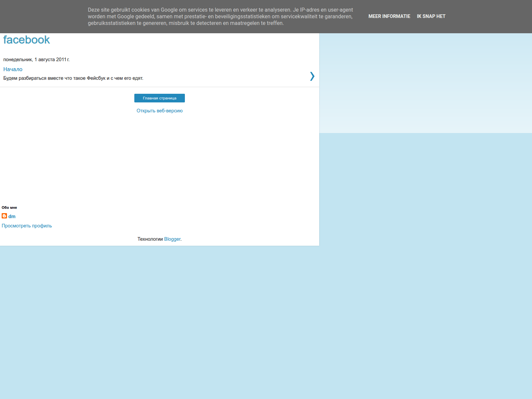The height and width of the screenshot is (399, 532).
Task: Click the post summary text about Фейсбук
Action: click(x=73, y=78)
